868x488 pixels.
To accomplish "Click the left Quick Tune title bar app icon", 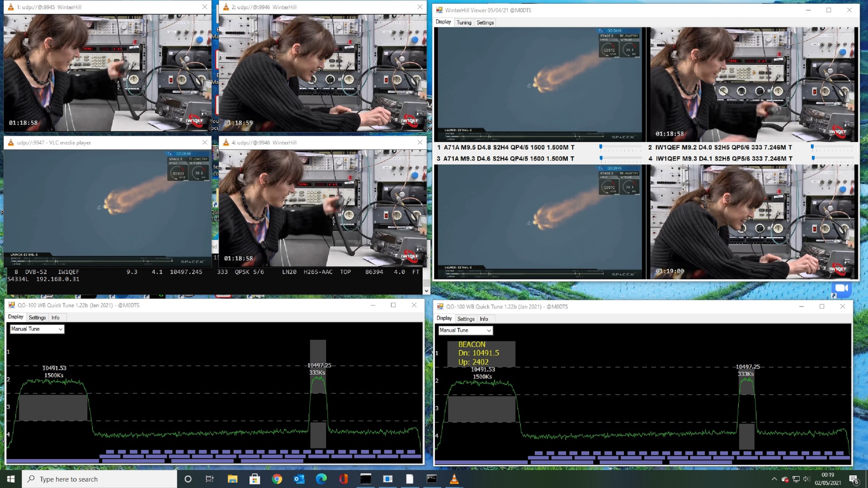I will click(12, 305).
